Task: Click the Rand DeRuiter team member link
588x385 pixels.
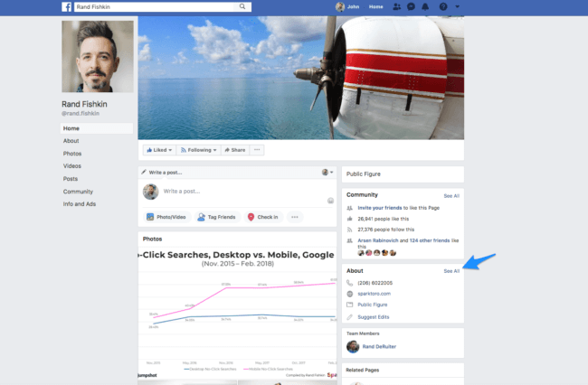Action: tap(379, 346)
